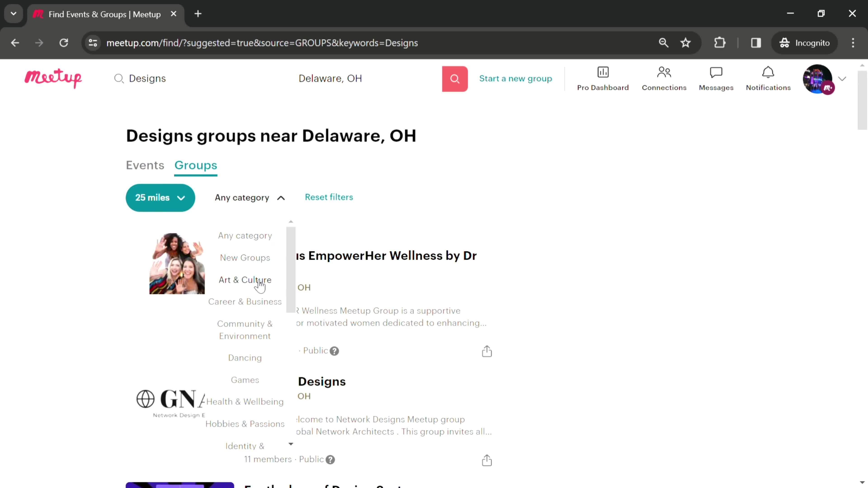Screen dimensions: 868x488
Task: Select Dancing category
Action: click(245, 358)
